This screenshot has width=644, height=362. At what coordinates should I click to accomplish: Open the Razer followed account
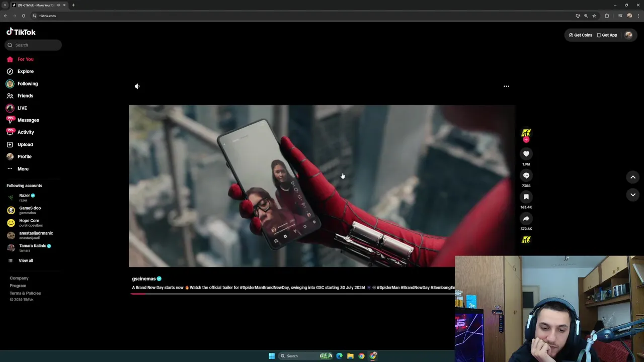tap(27, 198)
